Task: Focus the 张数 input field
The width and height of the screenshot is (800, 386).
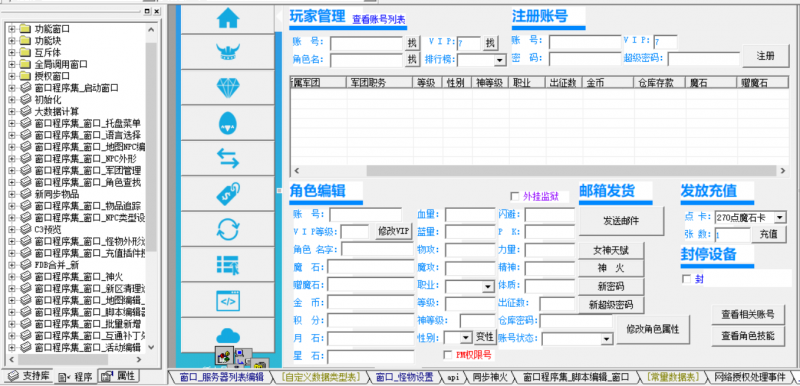Action: [x=732, y=235]
